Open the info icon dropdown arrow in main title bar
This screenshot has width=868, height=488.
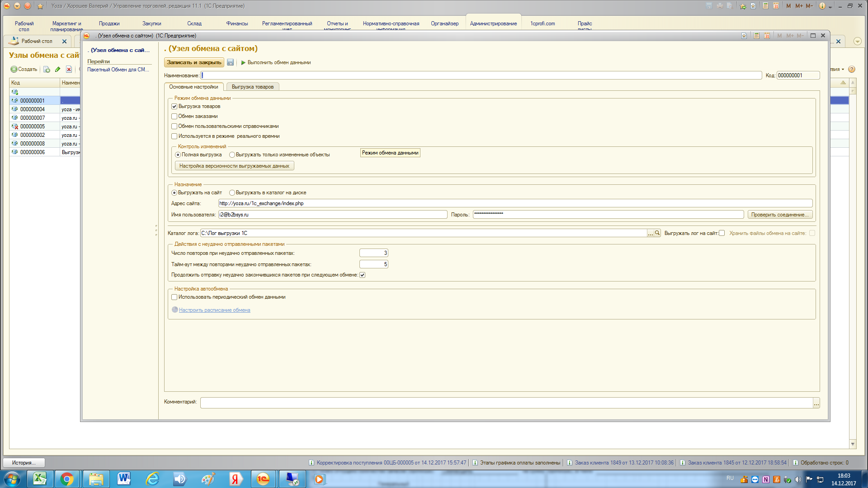coord(830,6)
